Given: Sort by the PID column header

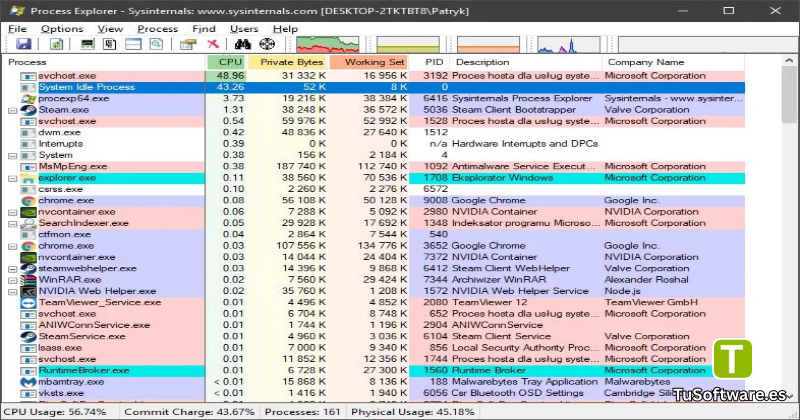Looking at the screenshot, I should 429,62.
